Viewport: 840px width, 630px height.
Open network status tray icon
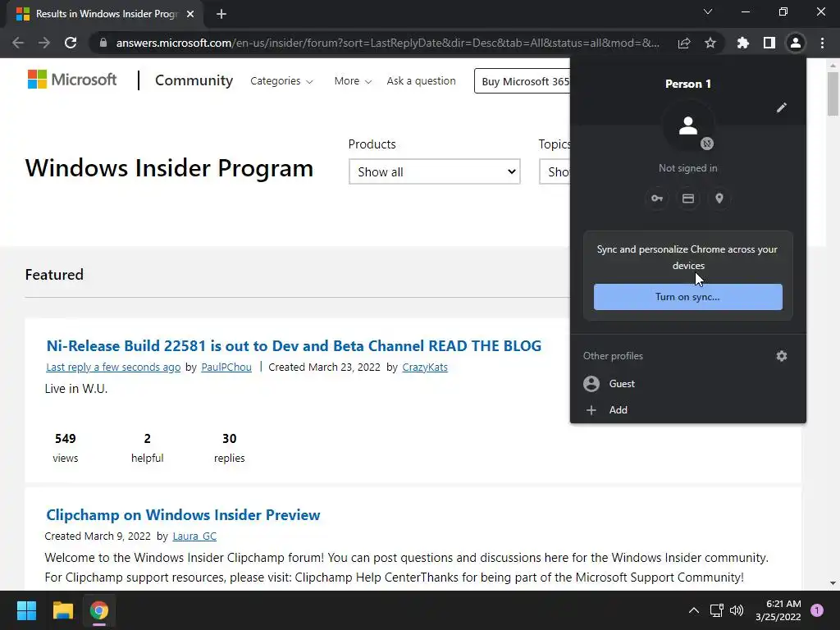[x=717, y=610]
